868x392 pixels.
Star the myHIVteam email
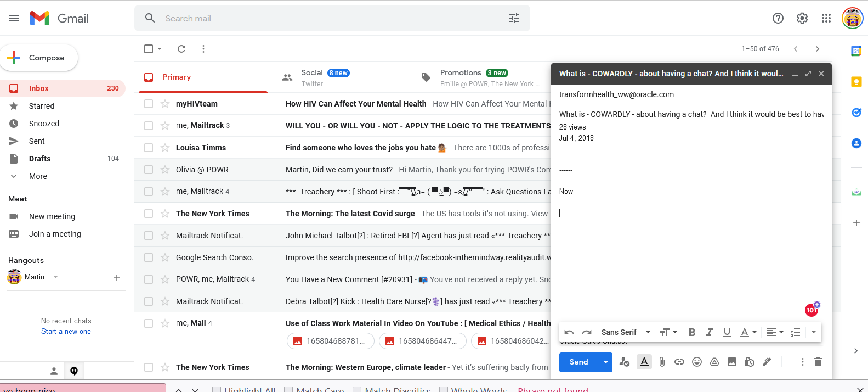point(165,104)
